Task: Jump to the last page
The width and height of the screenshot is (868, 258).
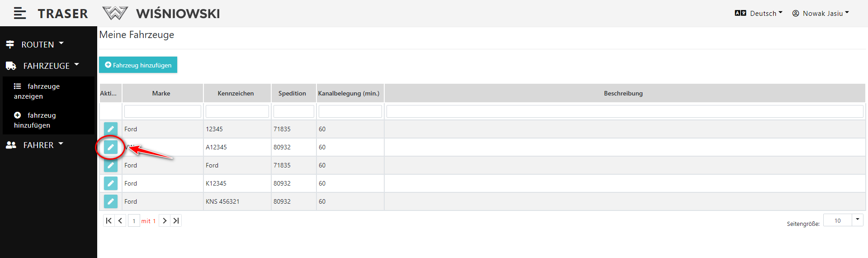Action: click(176, 221)
